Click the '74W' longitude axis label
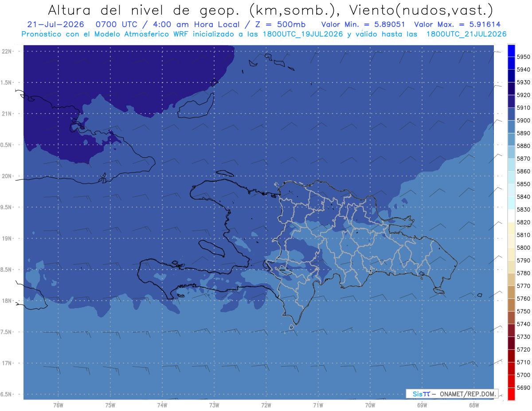 click(x=162, y=406)
